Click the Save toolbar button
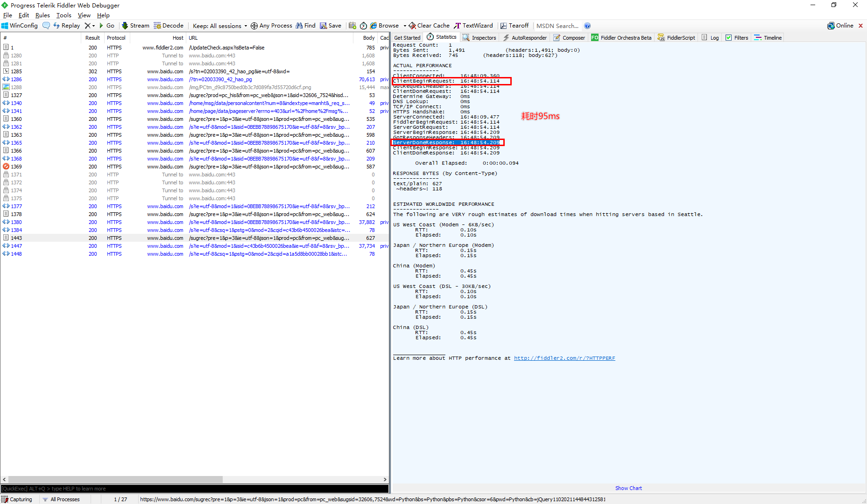The width and height of the screenshot is (867, 504). [x=331, y=26]
